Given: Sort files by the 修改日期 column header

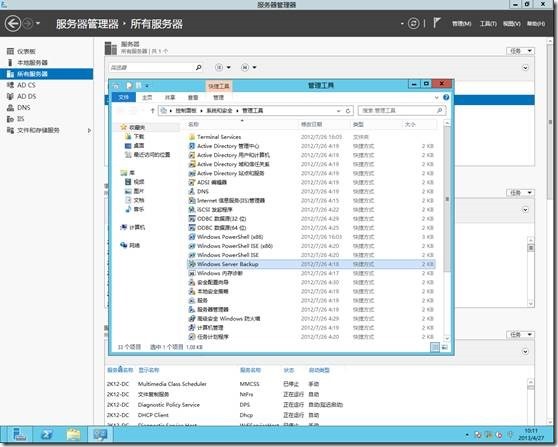Looking at the screenshot, I should 311,124.
